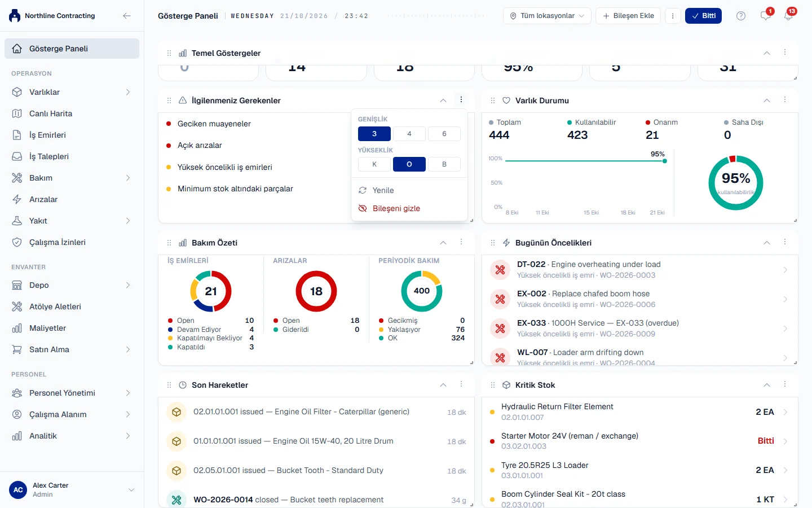The image size is (812, 508).
Task: Open the more options menu beside Bileşen Ekle
Action: point(673,16)
